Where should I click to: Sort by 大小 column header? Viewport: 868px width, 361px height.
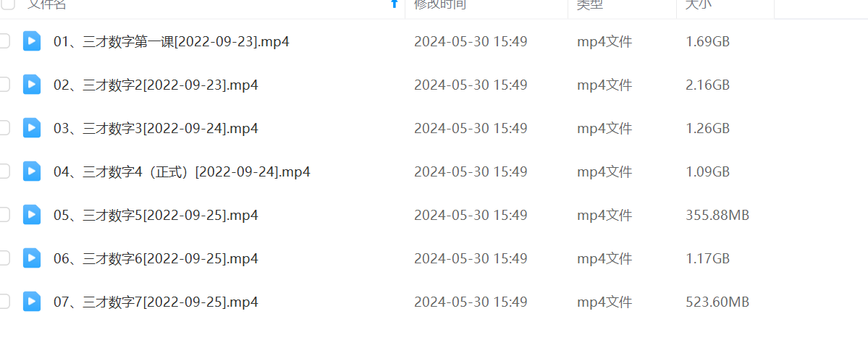tap(699, 4)
